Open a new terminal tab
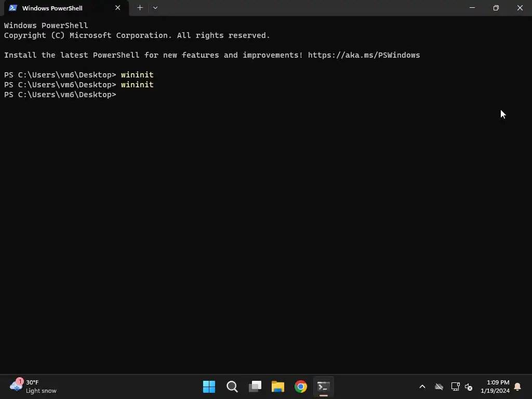 [140, 8]
